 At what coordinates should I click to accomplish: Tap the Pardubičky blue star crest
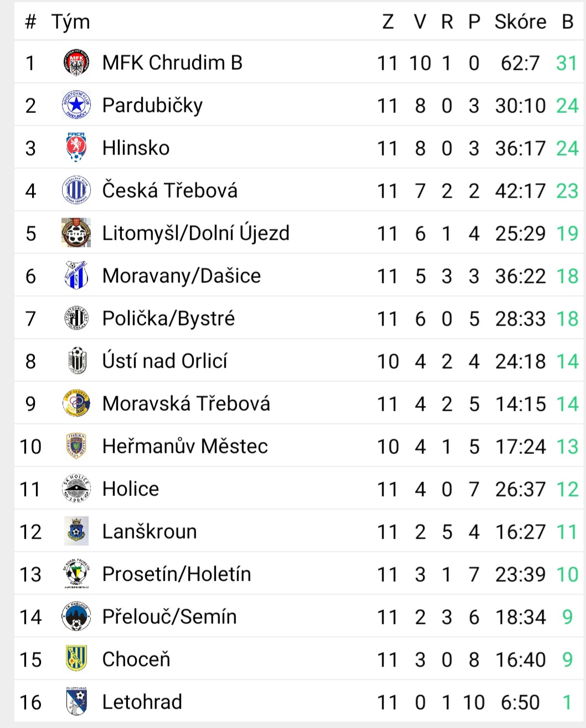tap(76, 105)
